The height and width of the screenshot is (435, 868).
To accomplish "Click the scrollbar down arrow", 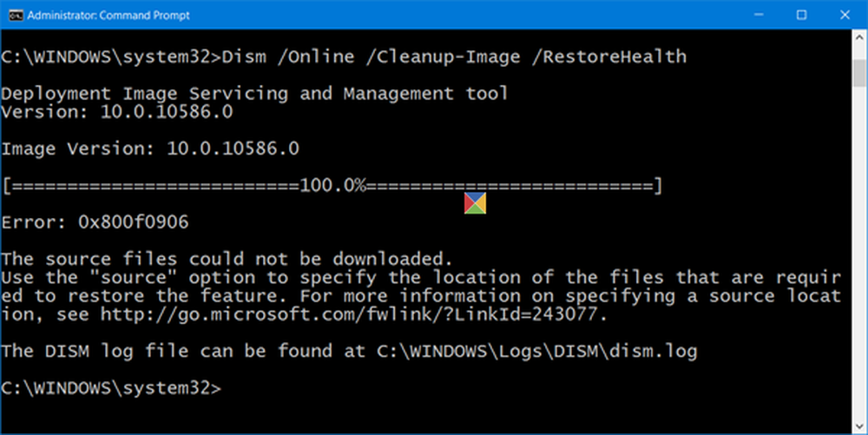I will click(x=859, y=426).
